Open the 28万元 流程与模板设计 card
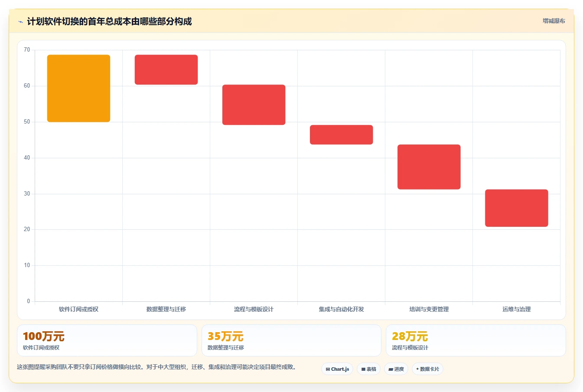This screenshot has width=583, height=392. pyautogui.click(x=476, y=340)
